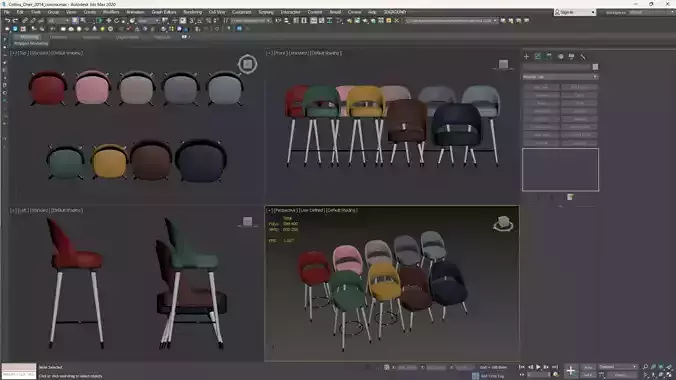Open the Create command panel tab
The image size is (676, 380).
526,56
